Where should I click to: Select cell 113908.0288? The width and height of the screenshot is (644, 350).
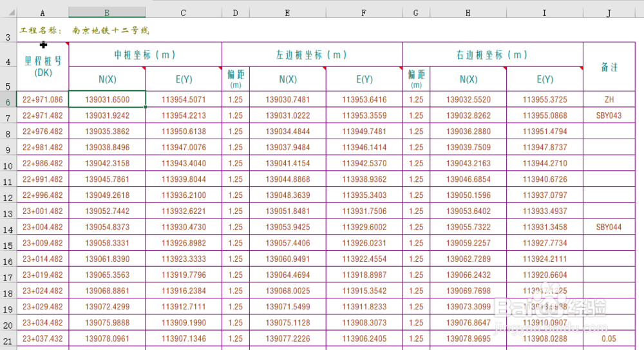pos(545,338)
